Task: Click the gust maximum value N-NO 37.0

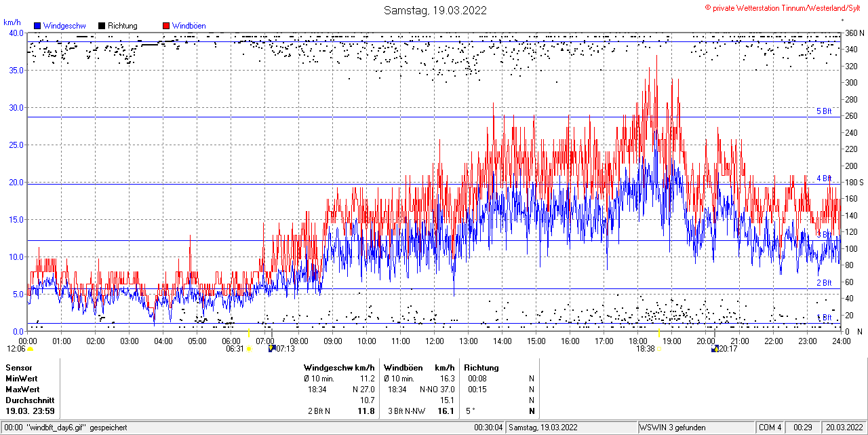Action: pyautogui.click(x=437, y=390)
